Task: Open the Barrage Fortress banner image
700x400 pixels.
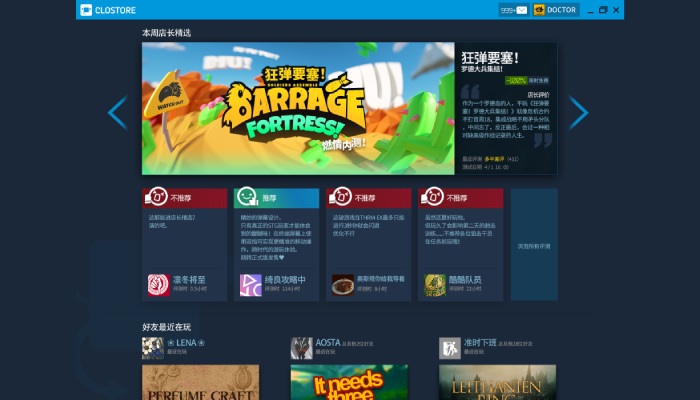Action: (298, 108)
